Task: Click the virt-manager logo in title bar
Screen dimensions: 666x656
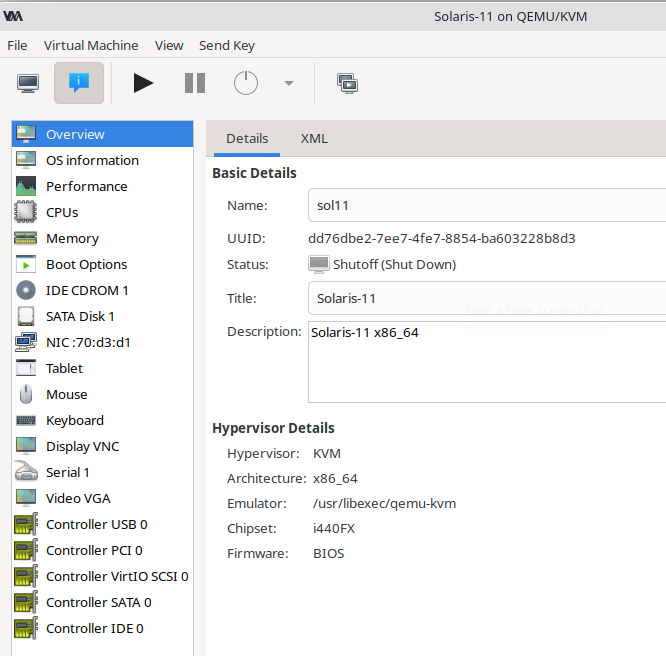Action: tap(13, 16)
